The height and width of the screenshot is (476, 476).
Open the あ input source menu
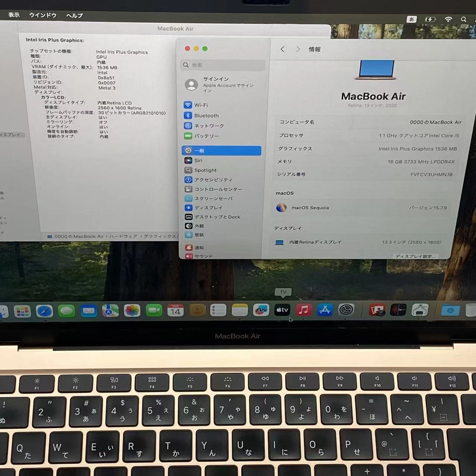(x=411, y=19)
